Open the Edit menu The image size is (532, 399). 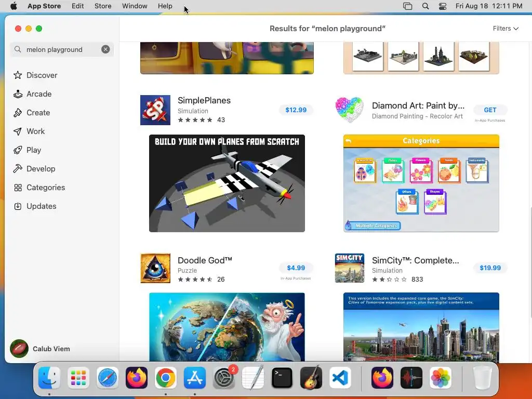(78, 6)
